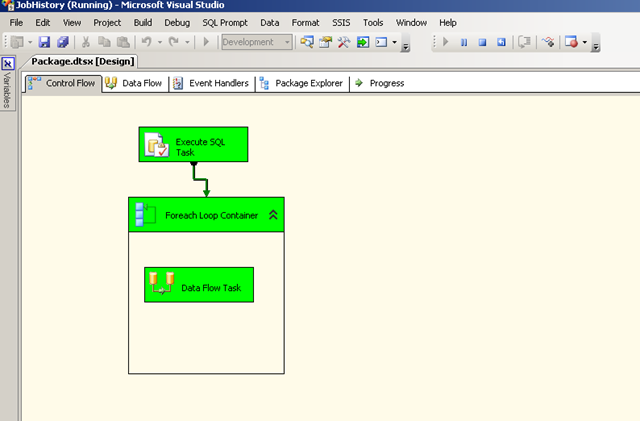Open the Data menu
The image size is (640, 421).
[270, 23]
